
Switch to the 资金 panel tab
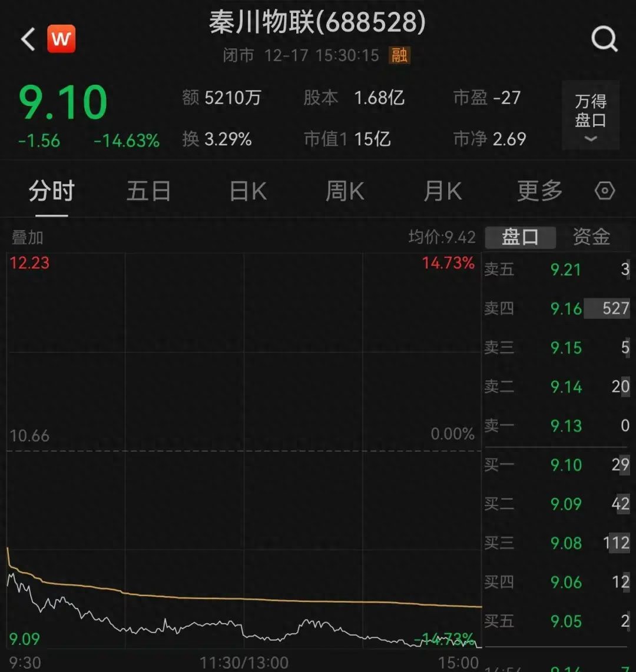coord(591,237)
